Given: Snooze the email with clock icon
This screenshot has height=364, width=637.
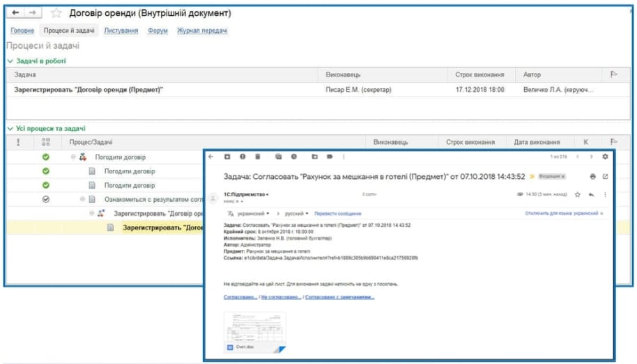Looking at the screenshot, I should pyautogui.click(x=294, y=157).
